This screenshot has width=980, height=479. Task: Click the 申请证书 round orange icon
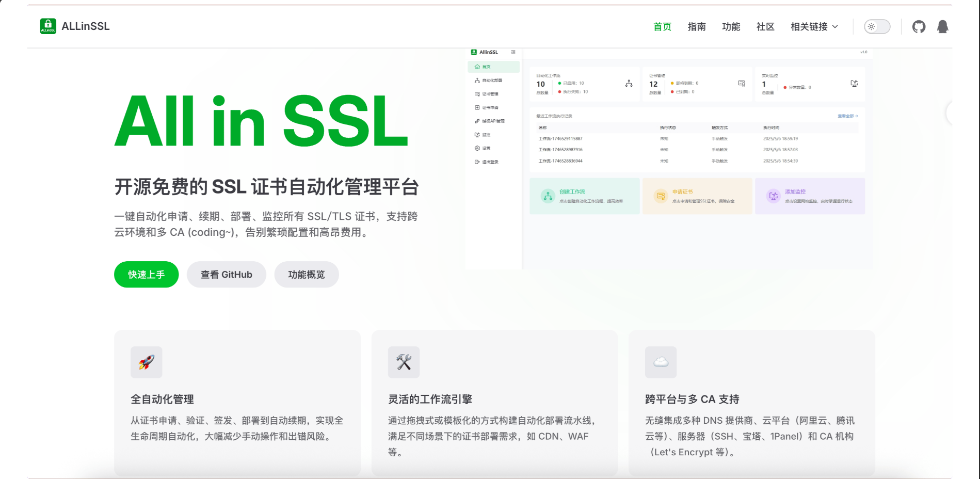pos(661,196)
